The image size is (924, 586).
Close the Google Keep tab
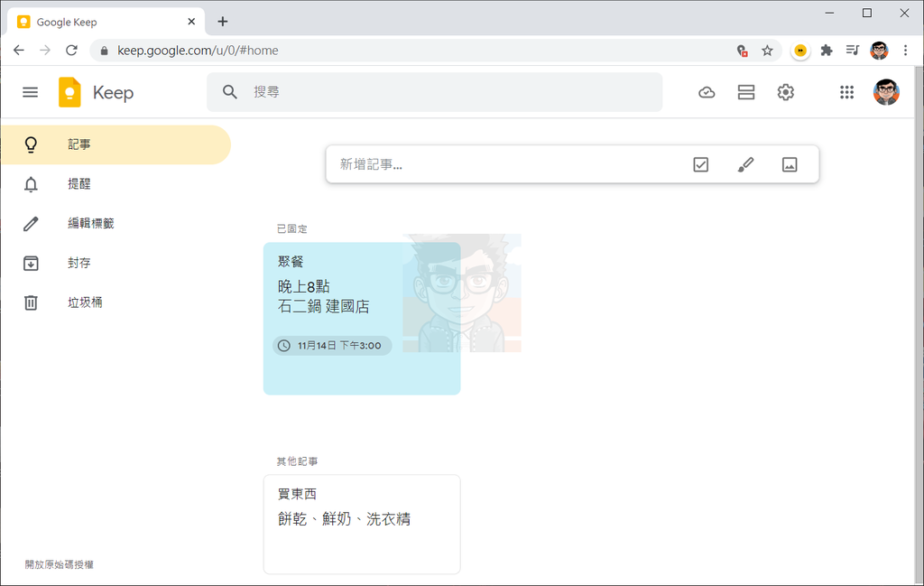(x=191, y=22)
